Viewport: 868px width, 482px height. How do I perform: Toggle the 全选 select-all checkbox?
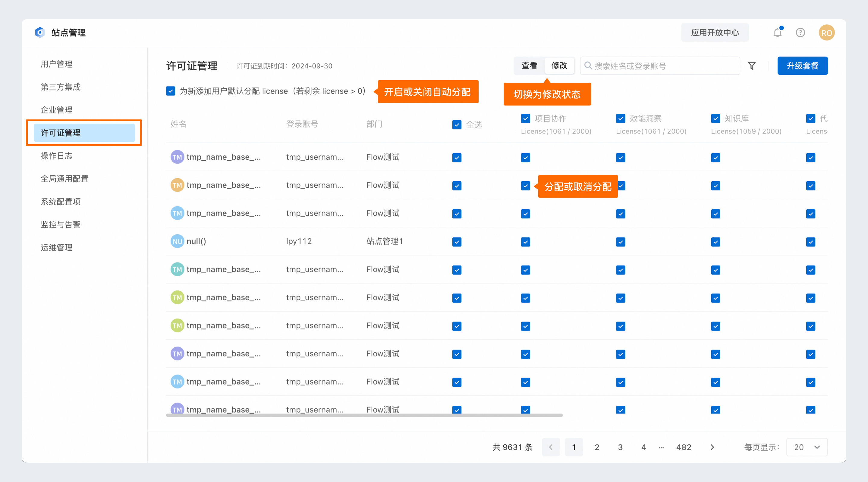click(x=457, y=125)
